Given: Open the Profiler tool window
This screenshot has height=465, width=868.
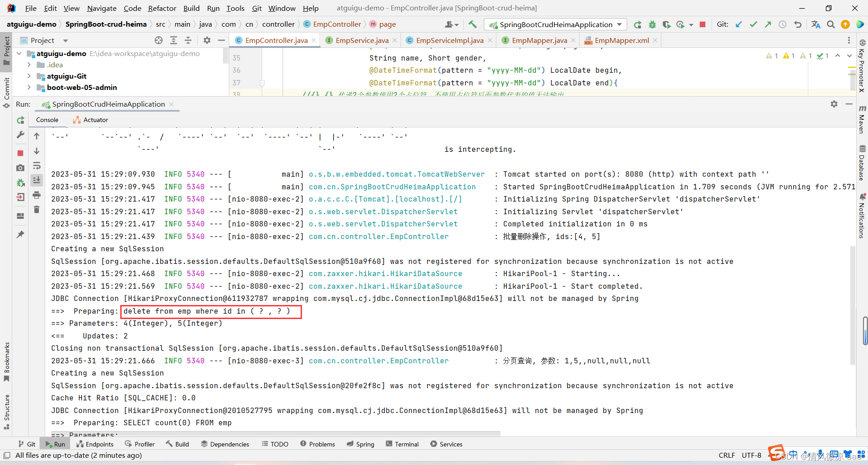Looking at the screenshot, I should coord(140,444).
